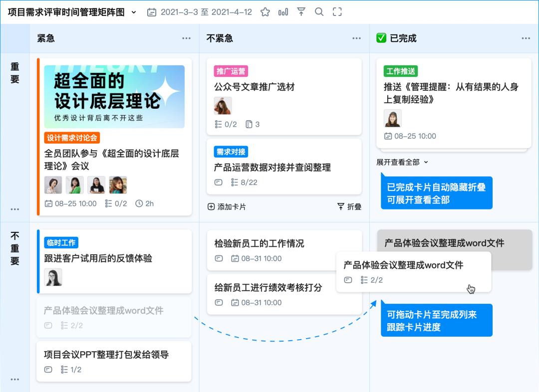Open the board title dropdown 项目需求评审时间管理矩阵图
The height and width of the screenshot is (392, 539).
(x=132, y=11)
